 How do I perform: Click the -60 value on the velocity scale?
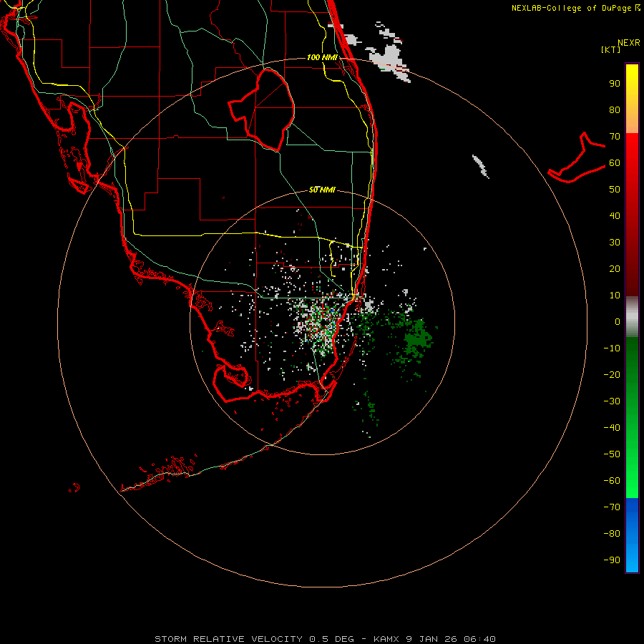tap(612, 481)
